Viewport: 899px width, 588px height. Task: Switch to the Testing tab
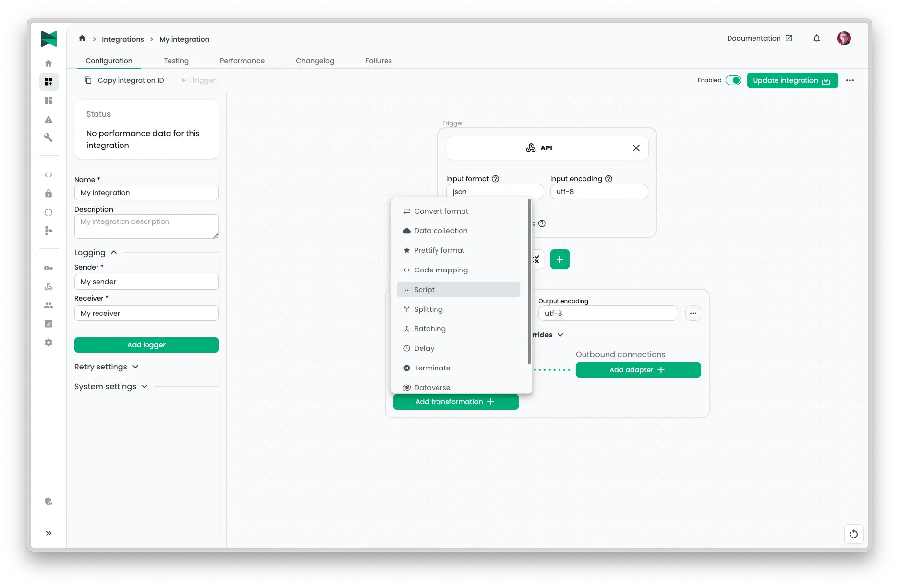(x=176, y=61)
